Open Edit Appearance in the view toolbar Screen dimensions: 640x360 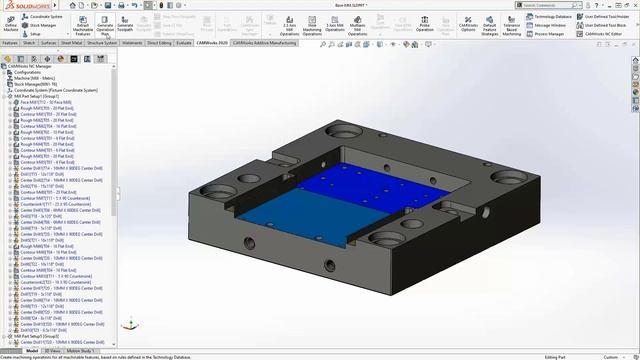pyautogui.click(x=406, y=44)
